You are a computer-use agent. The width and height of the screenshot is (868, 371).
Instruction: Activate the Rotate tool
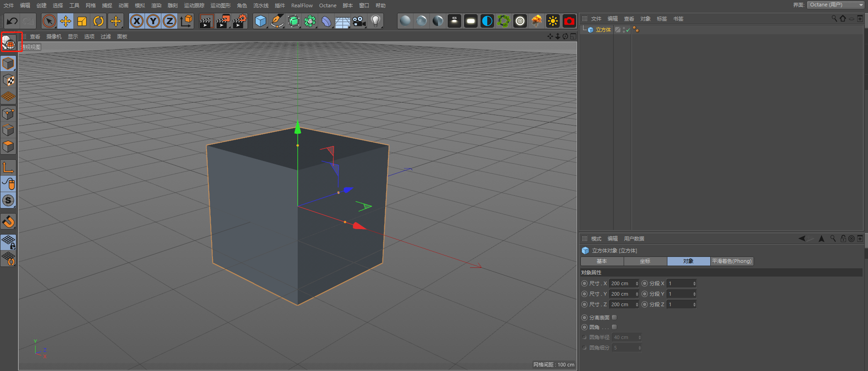(98, 21)
